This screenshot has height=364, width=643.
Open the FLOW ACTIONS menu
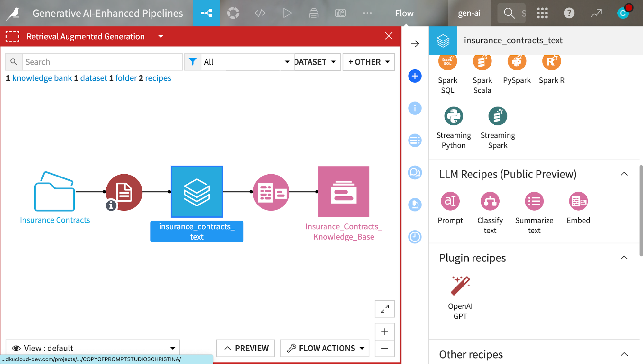click(324, 348)
